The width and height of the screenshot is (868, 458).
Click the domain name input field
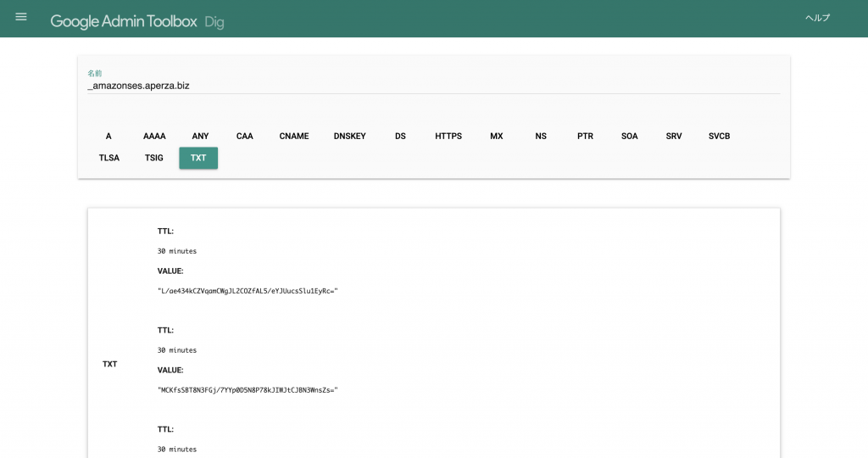click(432, 86)
